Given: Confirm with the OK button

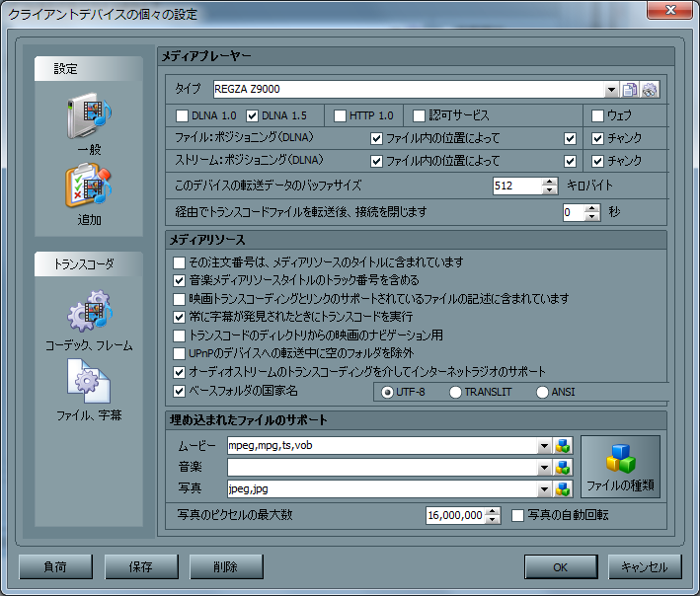Looking at the screenshot, I should (x=561, y=567).
